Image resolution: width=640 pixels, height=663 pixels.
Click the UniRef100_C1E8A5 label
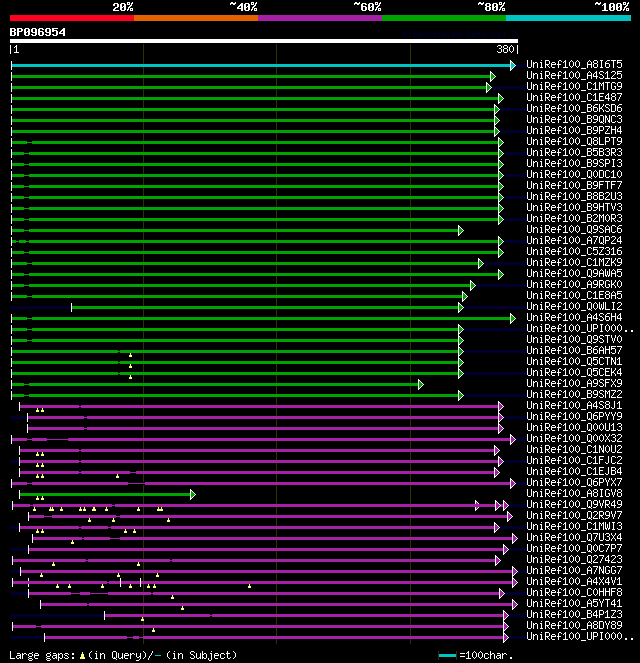pyautogui.click(x=574, y=295)
